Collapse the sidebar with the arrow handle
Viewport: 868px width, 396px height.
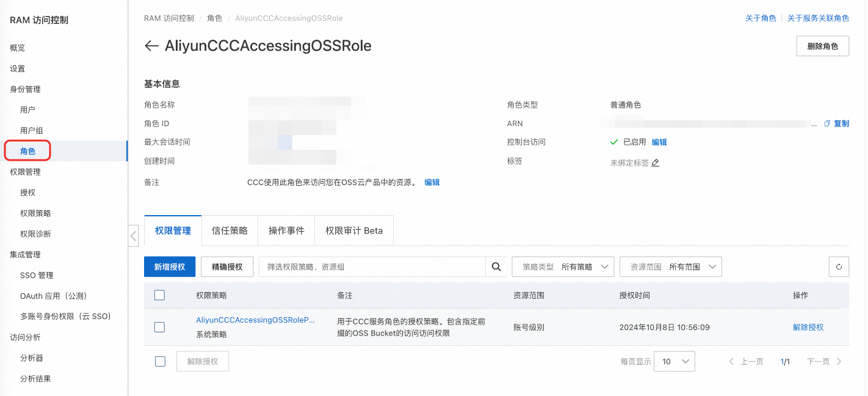[x=134, y=235]
